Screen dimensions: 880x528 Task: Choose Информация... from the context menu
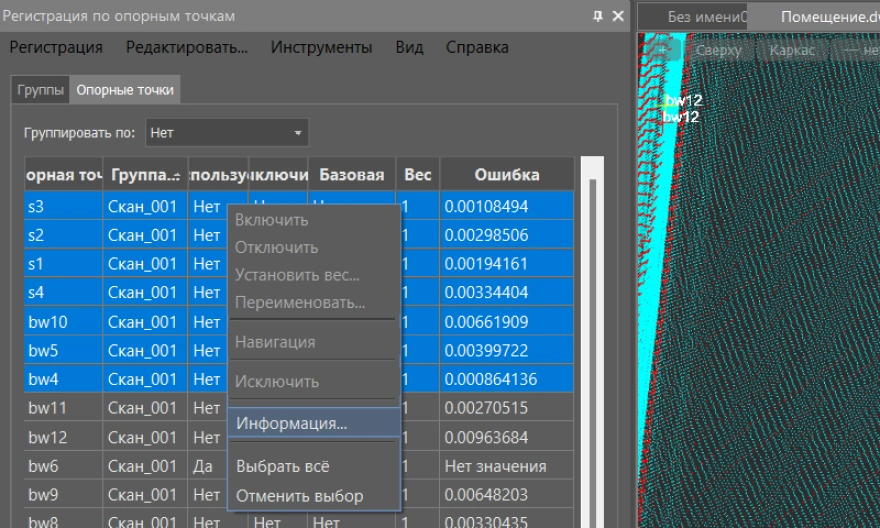291,423
